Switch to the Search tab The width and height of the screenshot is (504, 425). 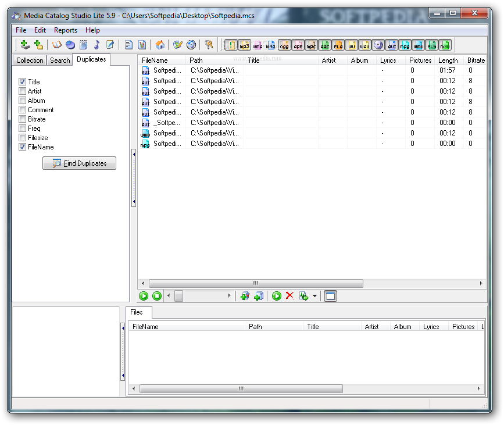pyautogui.click(x=60, y=60)
